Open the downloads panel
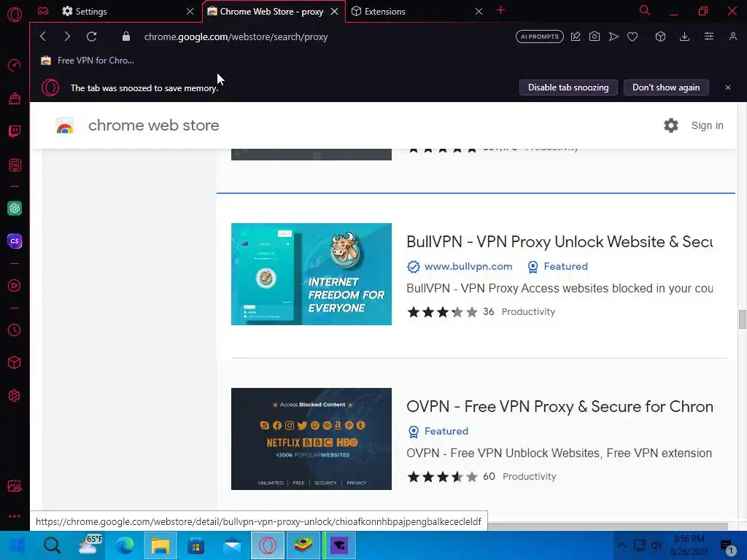747x560 pixels. (x=684, y=36)
